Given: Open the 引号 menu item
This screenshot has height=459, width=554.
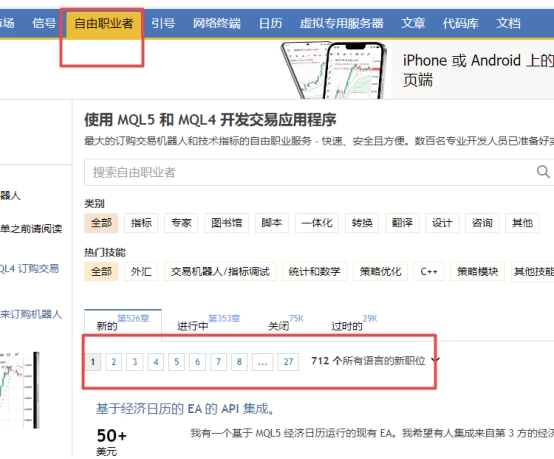Looking at the screenshot, I should point(163,23).
